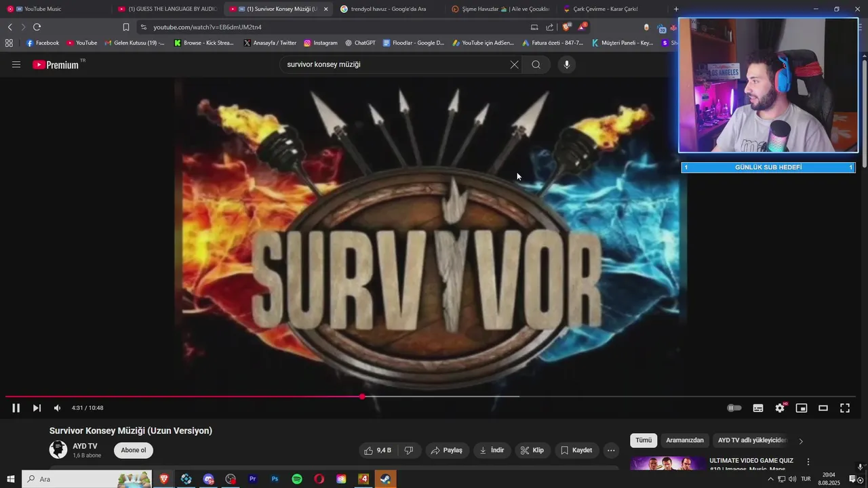Clear the YouTube search box text
Viewport: 868px width, 488px height.
click(514, 64)
